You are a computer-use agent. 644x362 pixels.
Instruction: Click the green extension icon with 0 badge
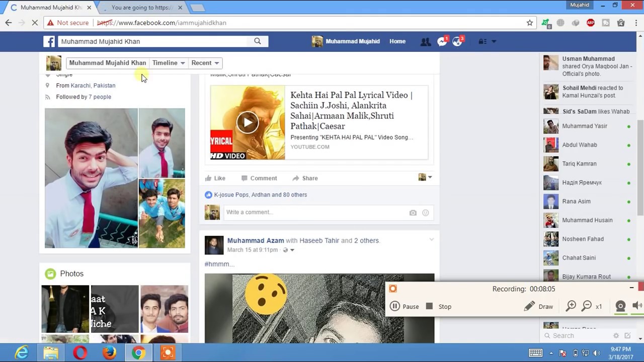point(546,23)
